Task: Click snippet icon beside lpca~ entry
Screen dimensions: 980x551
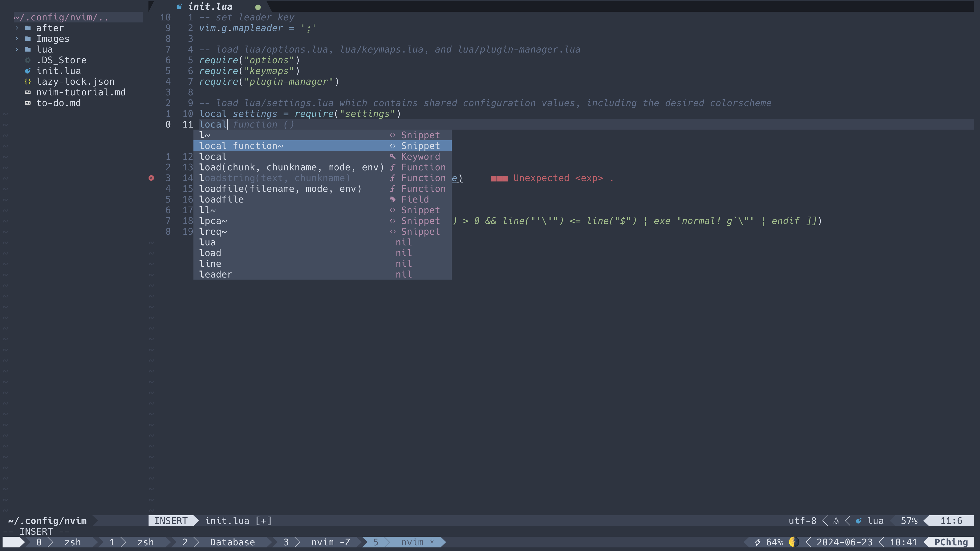Action: pos(393,221)
